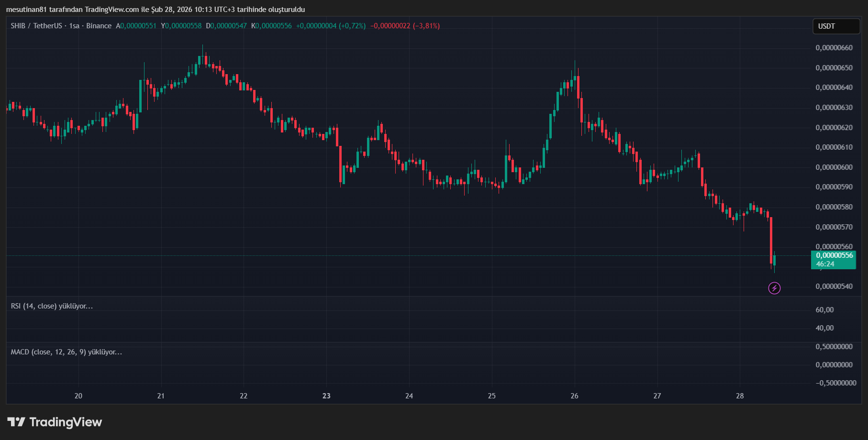Click date 20 on the time axis
The height and width of the screenshot is (440, 868).
78,396
